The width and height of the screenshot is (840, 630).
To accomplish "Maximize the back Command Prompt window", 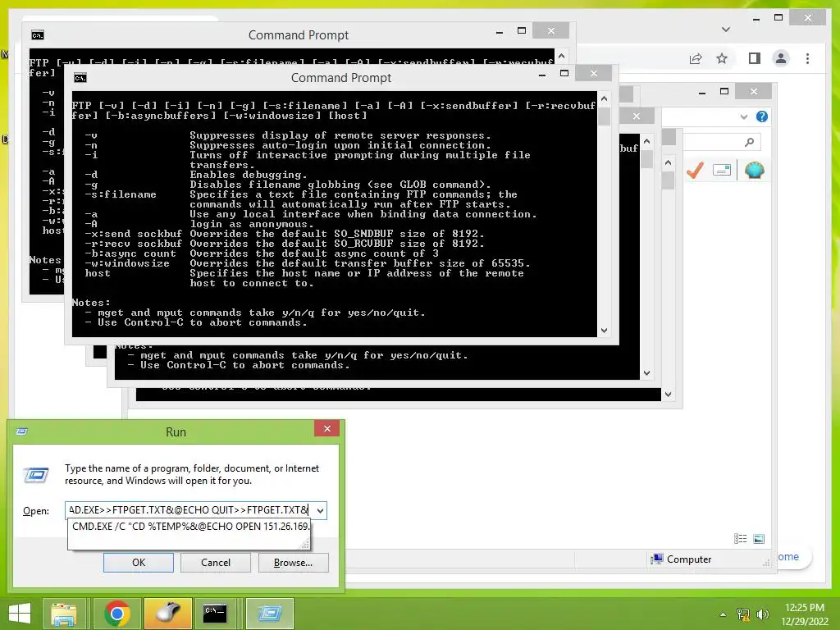I will 521,31.
